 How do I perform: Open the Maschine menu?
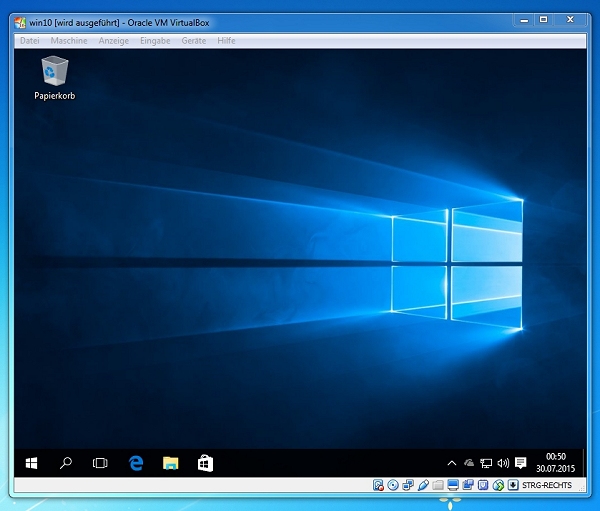[x=69, y=41]
